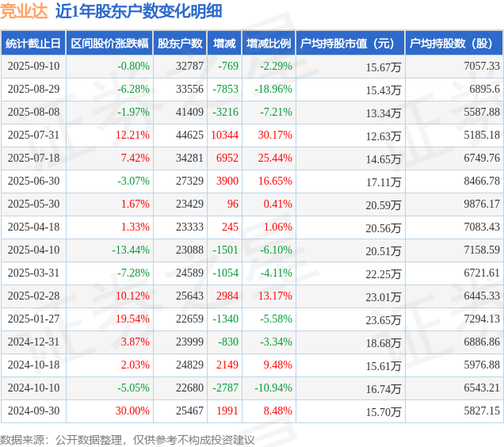Select date cell 2025-08-29
This screenshot has height=447, width=504.
click(x=34, y=89)
